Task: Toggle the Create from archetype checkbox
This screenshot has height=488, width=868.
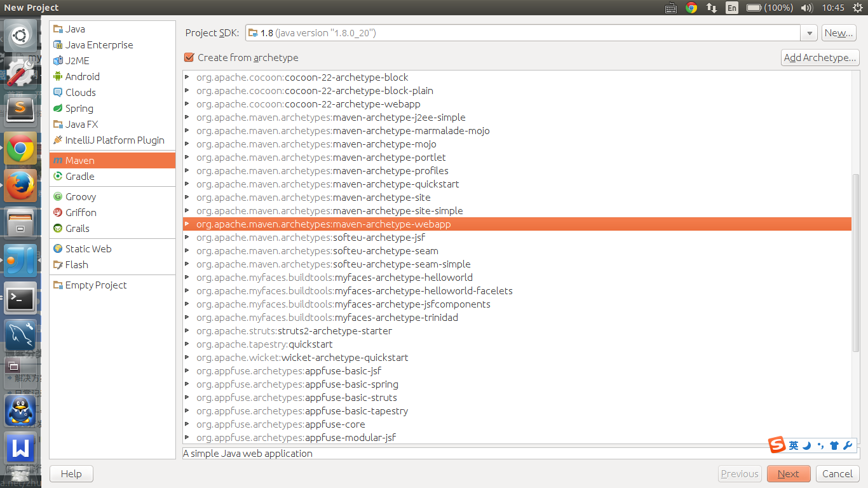Action: point(189,57)
